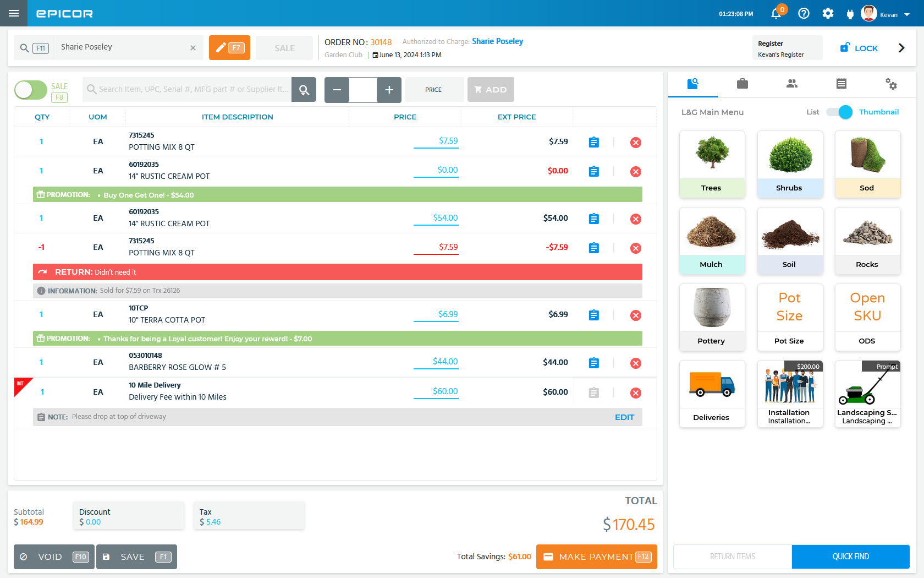The width and height of the screenshot is (924, 578).
Task: Switch to the customers people tab
Action: pyautogui.click(x=791, y=84)
